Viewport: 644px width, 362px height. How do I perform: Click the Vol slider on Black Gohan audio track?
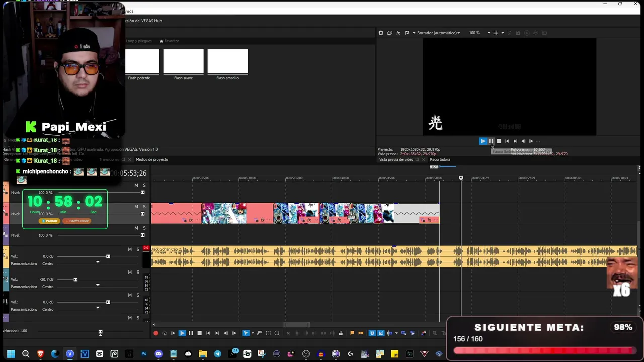coord(108,256)
